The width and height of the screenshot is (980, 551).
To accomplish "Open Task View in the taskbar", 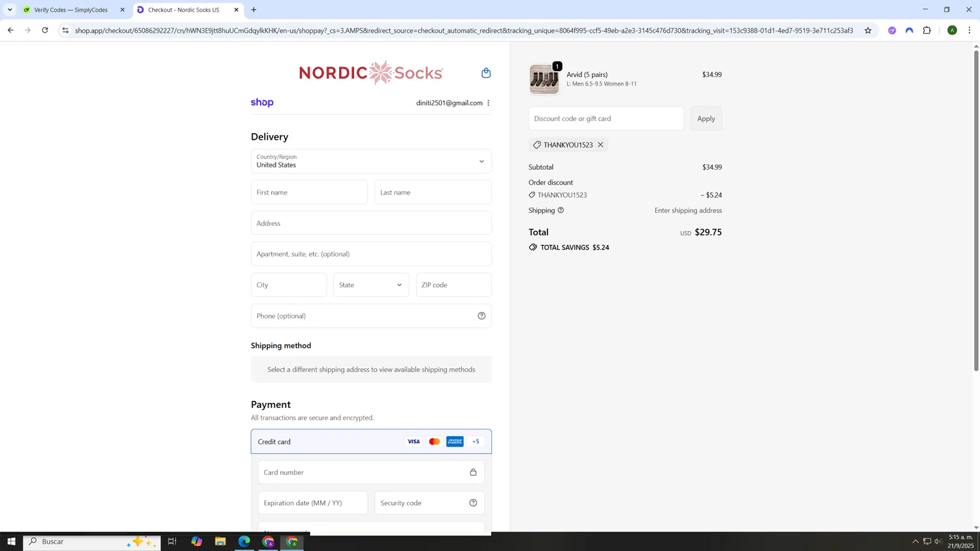I will point(172,541).
